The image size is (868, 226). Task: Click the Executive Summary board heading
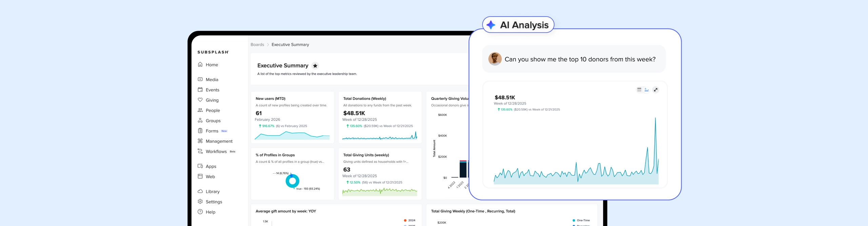283,66
